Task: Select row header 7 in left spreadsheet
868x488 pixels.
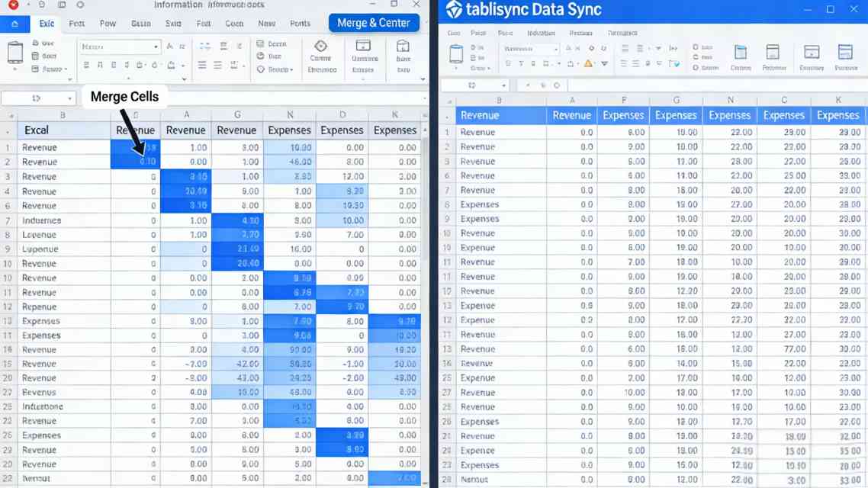Action: point(8,221)
